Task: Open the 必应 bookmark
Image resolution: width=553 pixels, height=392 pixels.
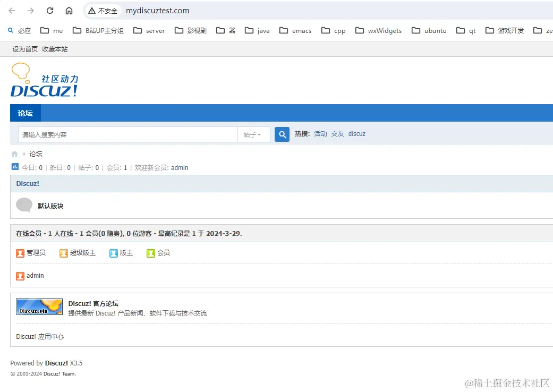Action: (20, 31)
